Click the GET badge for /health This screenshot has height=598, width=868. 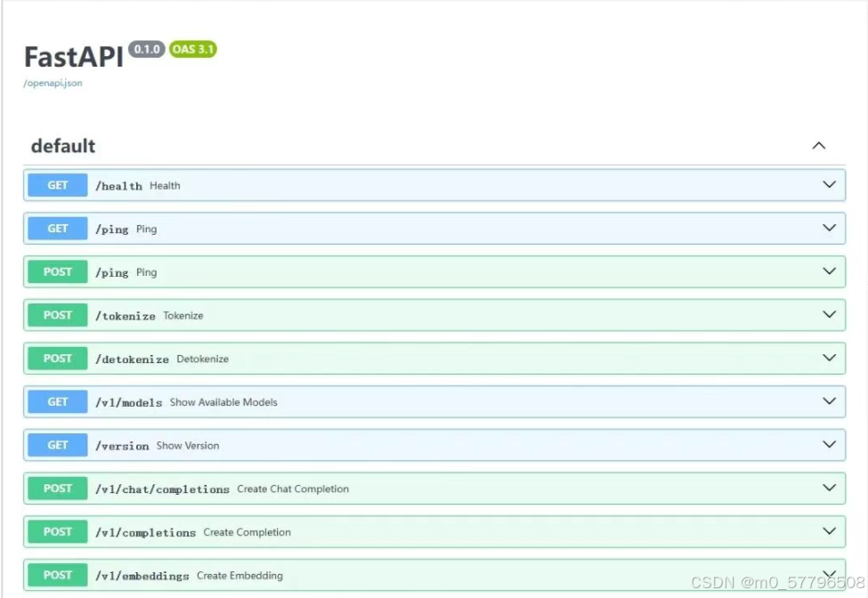58,185
